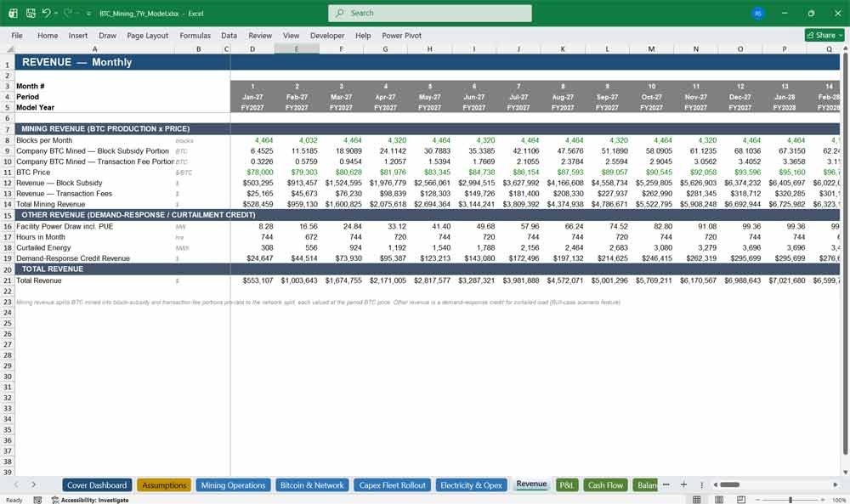This screenshot has width=850, height=504.
Task: Click the REVENUE — Monthly title cell
Action: coord(77,62)
